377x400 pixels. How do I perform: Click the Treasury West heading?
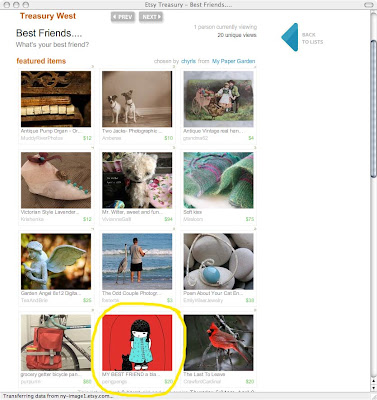pos(48,16)
